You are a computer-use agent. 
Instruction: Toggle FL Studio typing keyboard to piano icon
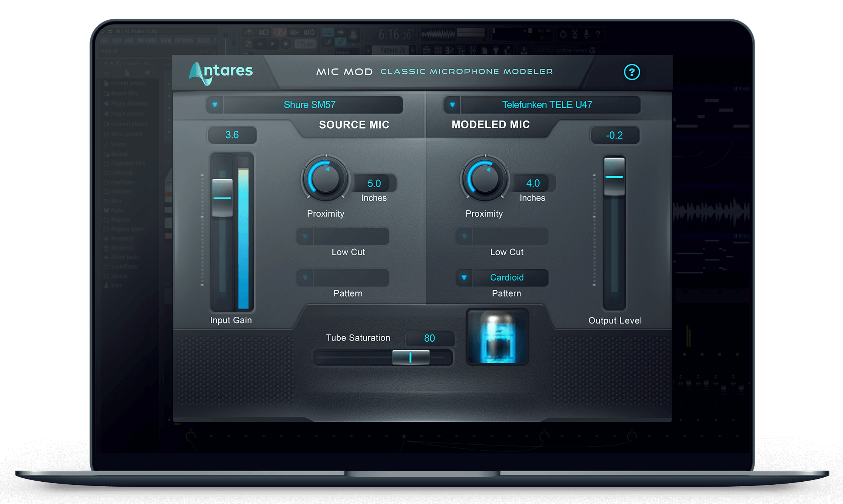pos(328,32)
